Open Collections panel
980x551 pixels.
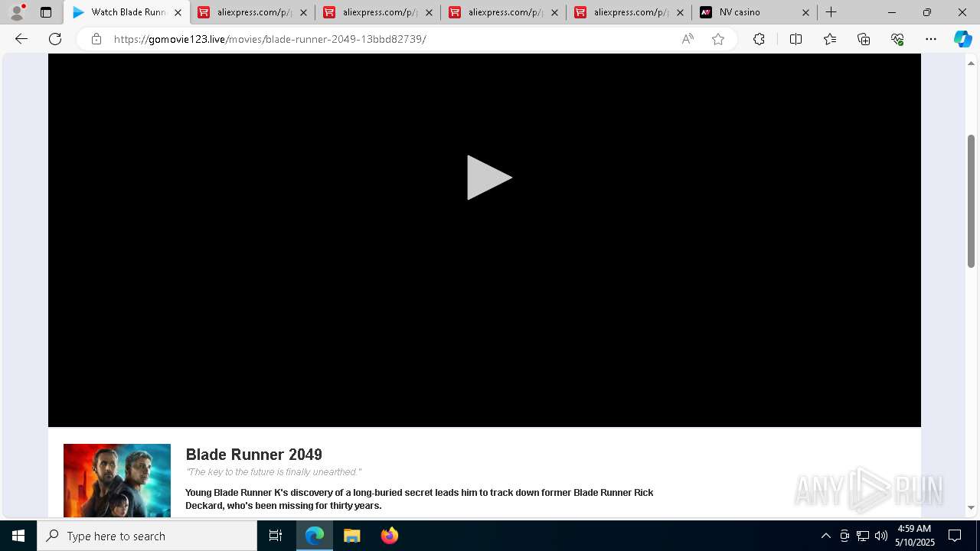pos(864,39)
